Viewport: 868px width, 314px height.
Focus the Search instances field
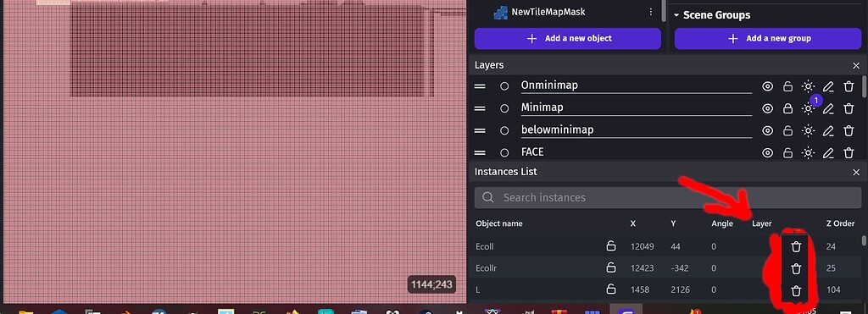click(x=668, y=197)
